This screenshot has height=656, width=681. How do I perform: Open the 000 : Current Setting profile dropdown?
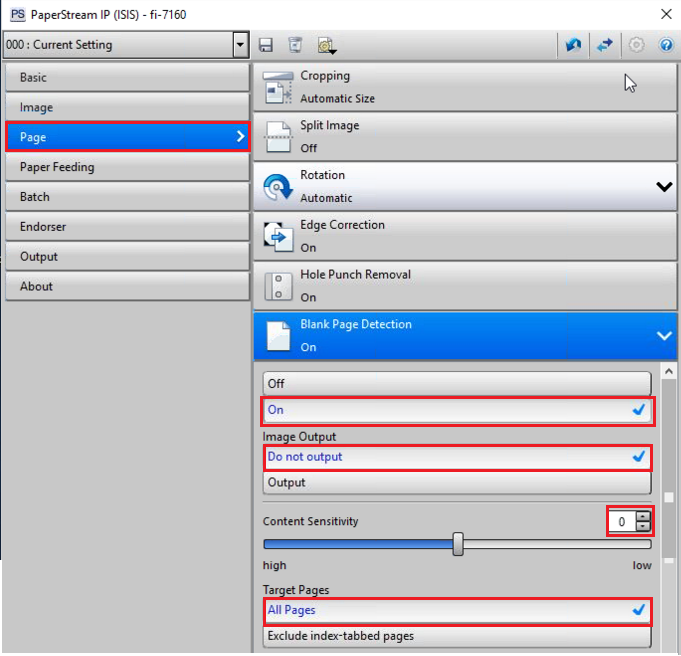pyautogui.click(x=240, y=45)
